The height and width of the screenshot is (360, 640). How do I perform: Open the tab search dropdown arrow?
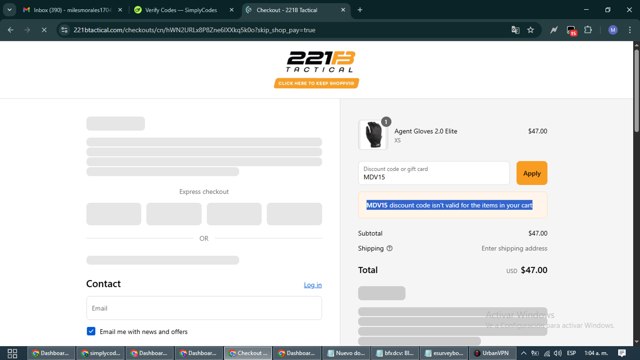pos(9,10)
